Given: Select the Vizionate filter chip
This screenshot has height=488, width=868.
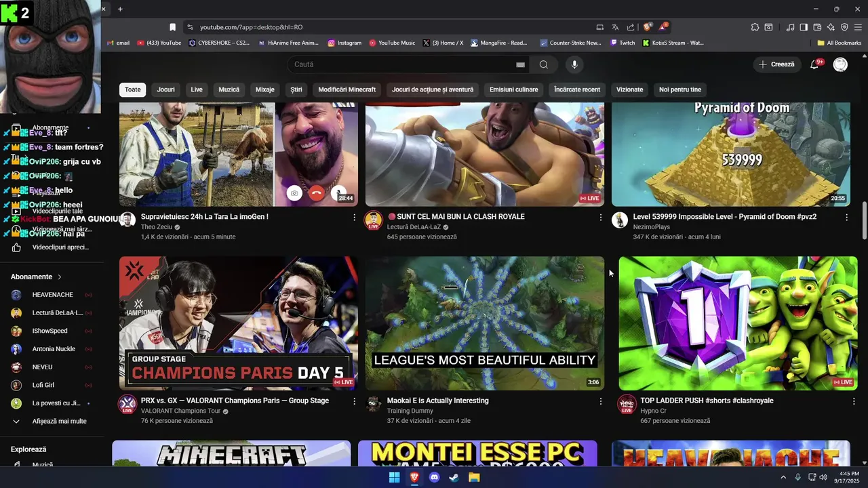Looking at the screenshot, I should click(x=629, y=89).
